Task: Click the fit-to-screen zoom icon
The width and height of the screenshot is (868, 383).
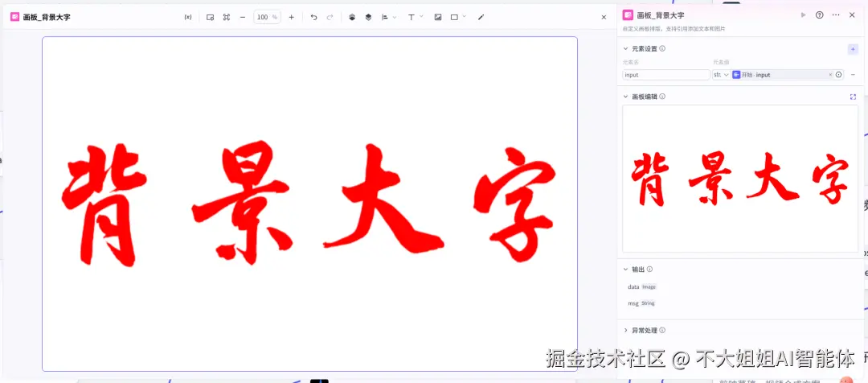Action: tap(227, 17)
